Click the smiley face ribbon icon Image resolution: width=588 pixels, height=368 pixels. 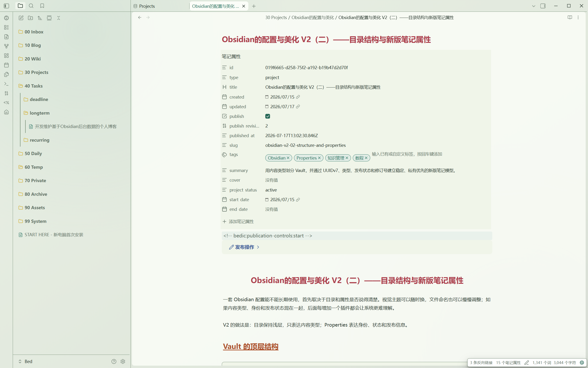click(7, 18)
